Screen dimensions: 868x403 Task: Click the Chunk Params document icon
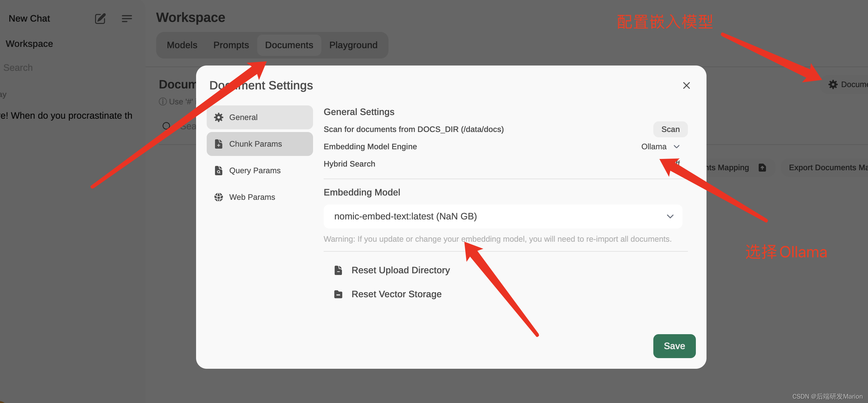coord(219,144)
